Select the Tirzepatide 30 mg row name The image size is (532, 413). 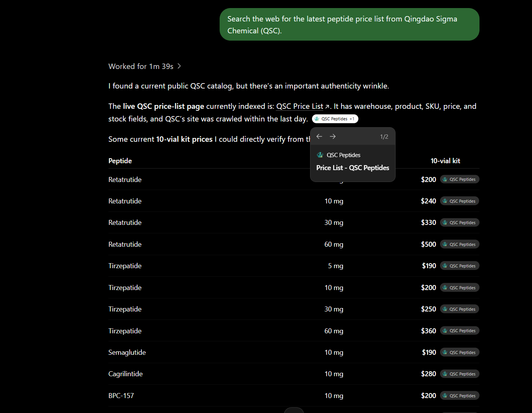pyautogui.click(x=125, y=309)
